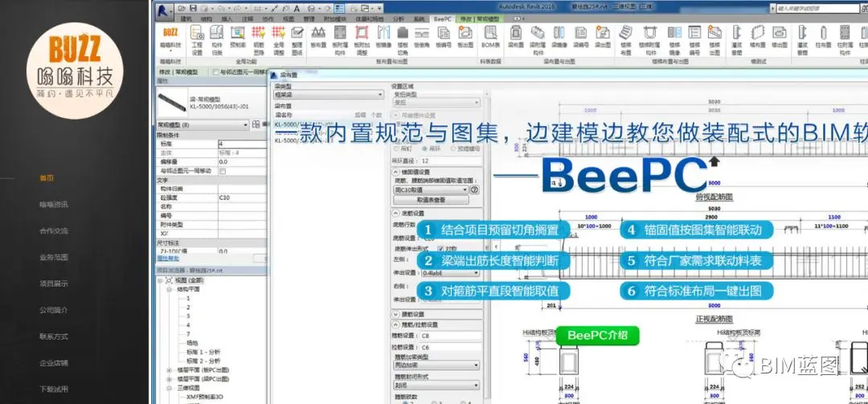Click the help question icon beside 同C30取值
The height and width of the screenshot is (404, 868).
tap(474, 190)
